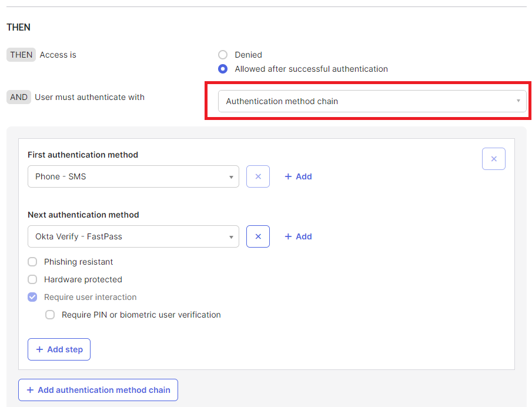532x407 pixels.
Task: Expand the Phone - SMS dropdown
Action: pos(133,176)
